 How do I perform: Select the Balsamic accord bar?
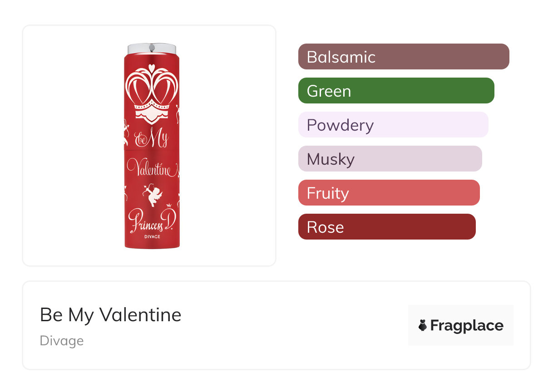(403, 57)
